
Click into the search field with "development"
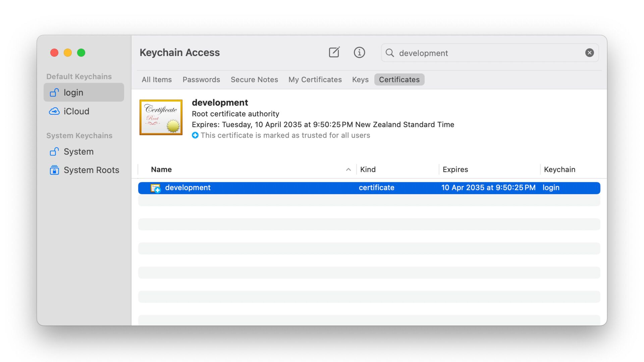(486, 53)
